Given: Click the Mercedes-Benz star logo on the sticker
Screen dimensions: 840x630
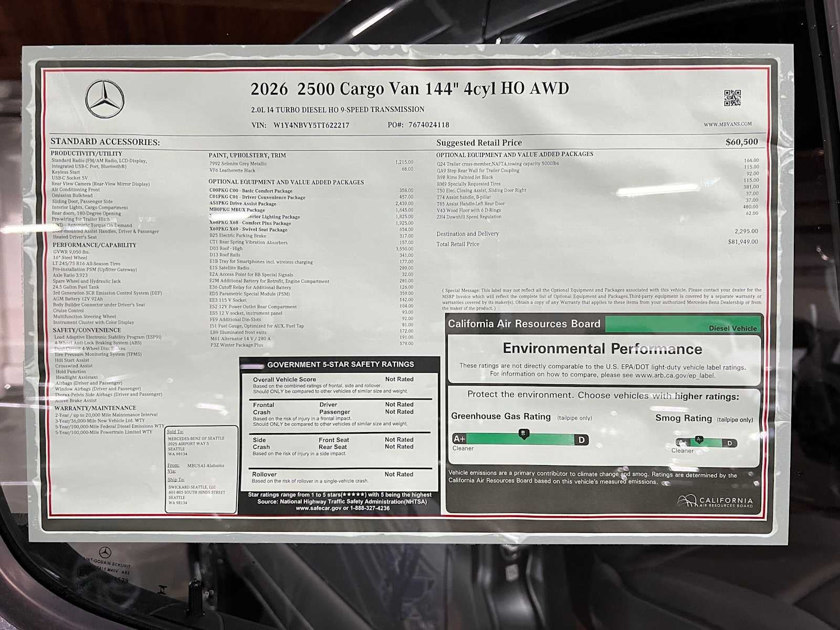Looking at the screenshot, I should pyautogui.click(x=105, y=99).
